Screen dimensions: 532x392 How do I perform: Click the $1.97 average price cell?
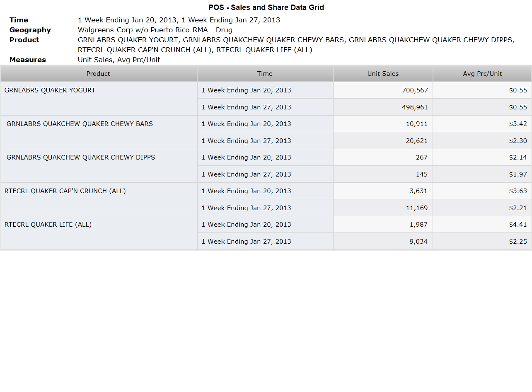tap(482, 174)
